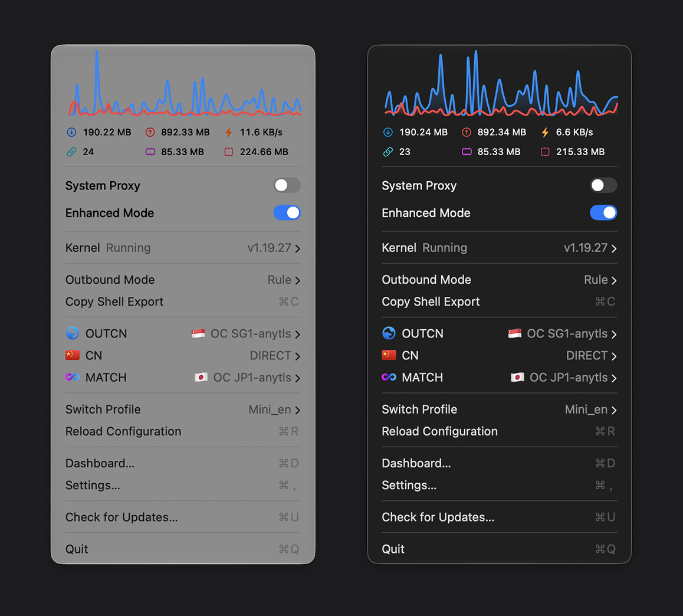
Task: Click the lightning speed icon beside 11.6 KB/s
Action: click(229, 132)
